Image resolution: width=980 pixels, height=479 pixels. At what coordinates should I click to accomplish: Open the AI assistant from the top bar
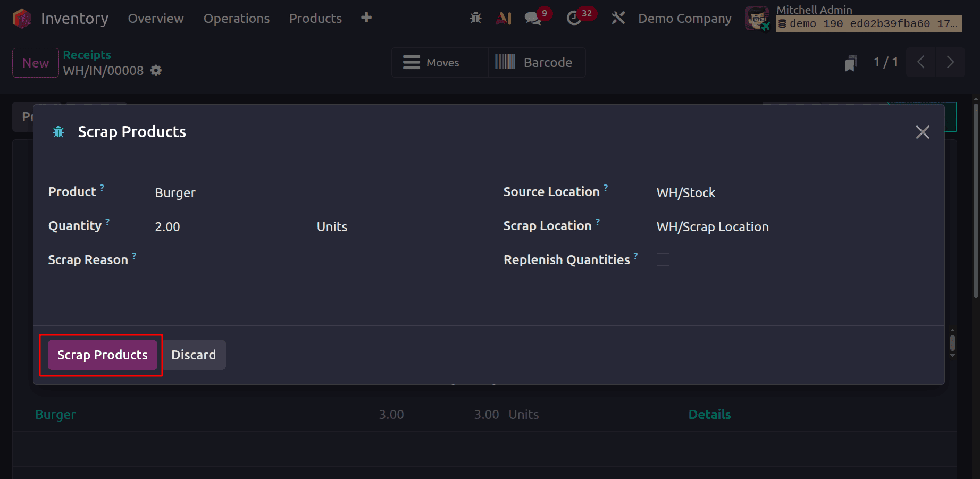[x=503, y=18]
